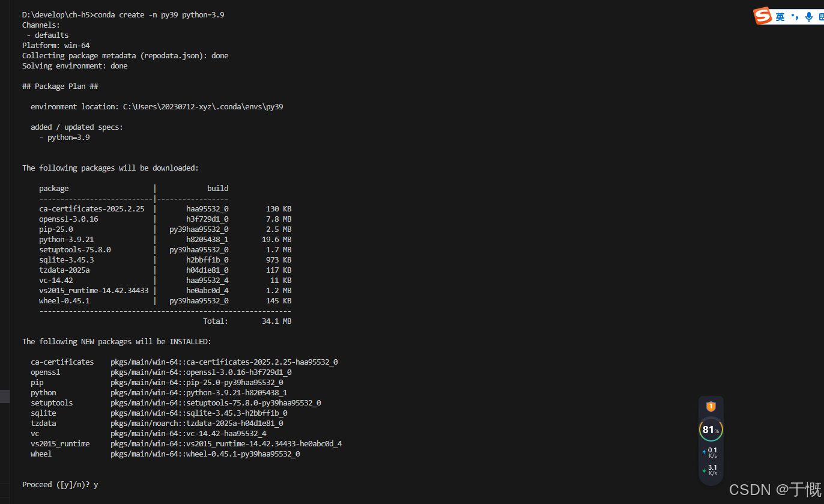Screen dimensions: 824x504
Task: Click the orange security shield badge
Action: tap(711, 407)
